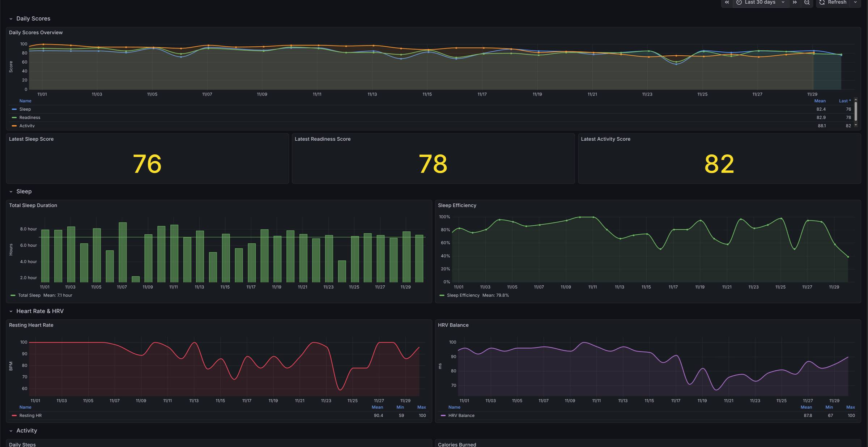The image size is (868, 447).
Task: Open the Sleep Efficiency panel title menu
Action: pyautogui.click(x=457, y=205)
